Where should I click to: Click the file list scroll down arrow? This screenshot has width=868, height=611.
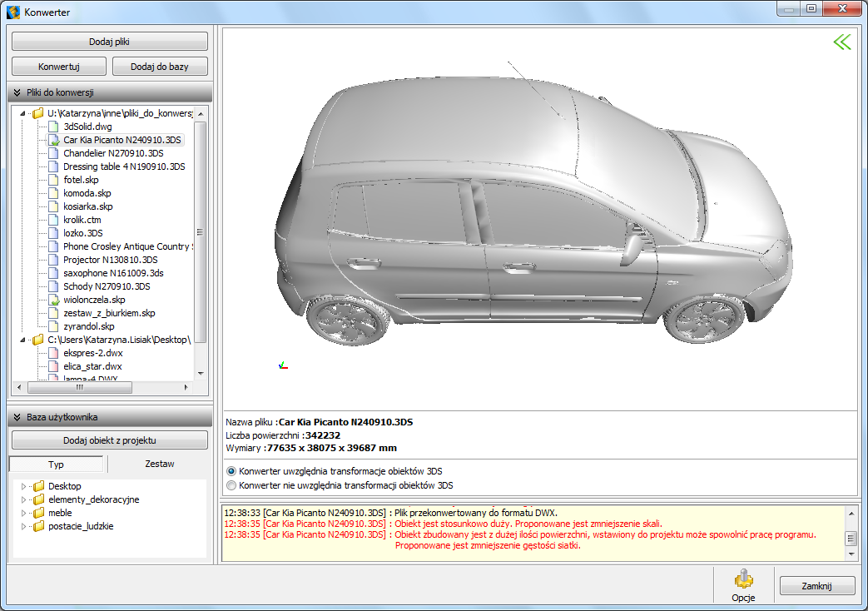pyautogui.click(x=201, y=374)
